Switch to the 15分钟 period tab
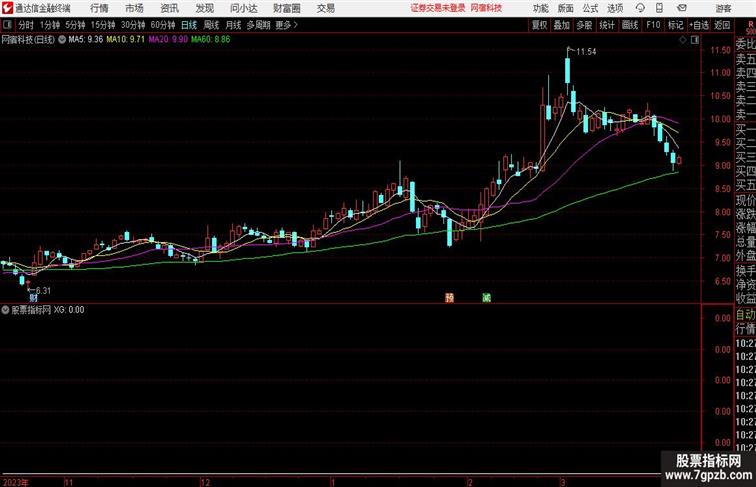 click(103, 25)
